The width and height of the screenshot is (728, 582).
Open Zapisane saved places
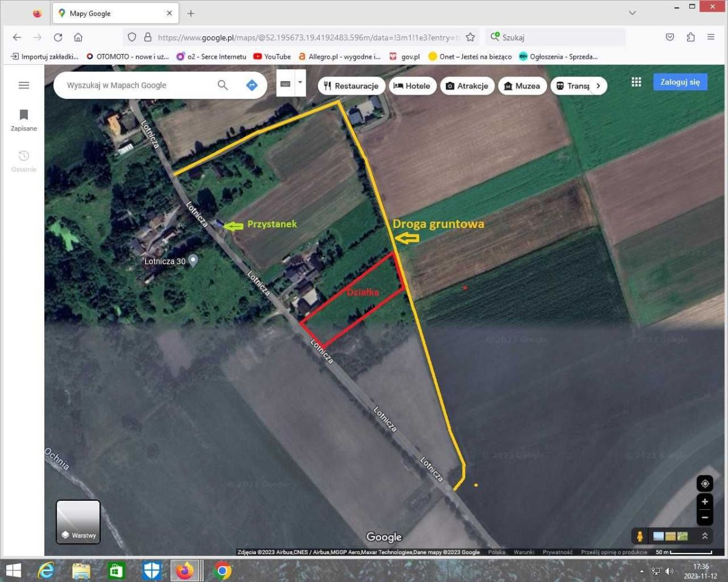[x=24, y=120]
